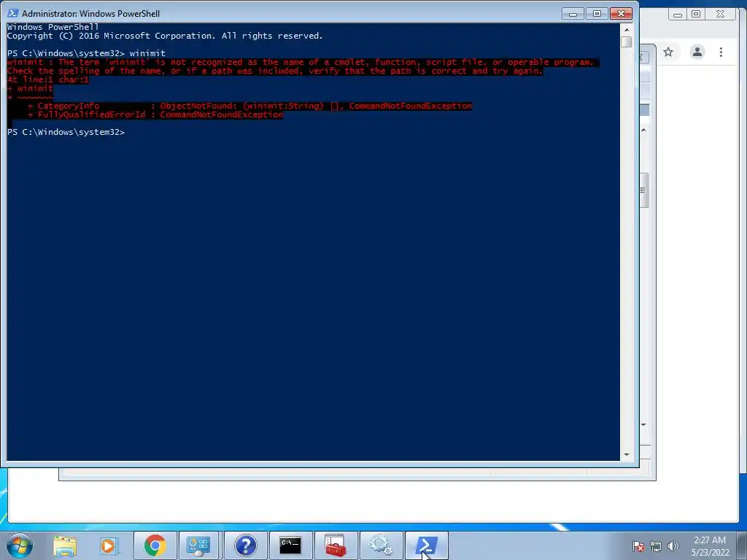Viewport: 747px width, 560px height.
Task: Minimize the Chrome window behind
Action: tap(678, 15)
